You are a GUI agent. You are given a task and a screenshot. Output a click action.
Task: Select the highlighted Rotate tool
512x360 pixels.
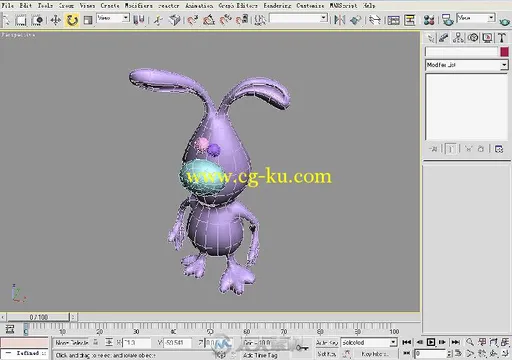(72, 20)
